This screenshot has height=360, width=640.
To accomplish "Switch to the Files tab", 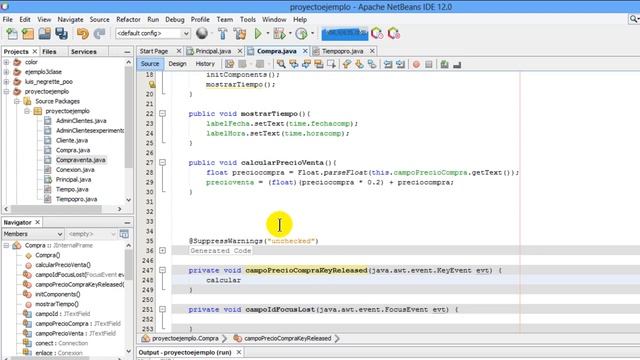I will coord(49,51).
